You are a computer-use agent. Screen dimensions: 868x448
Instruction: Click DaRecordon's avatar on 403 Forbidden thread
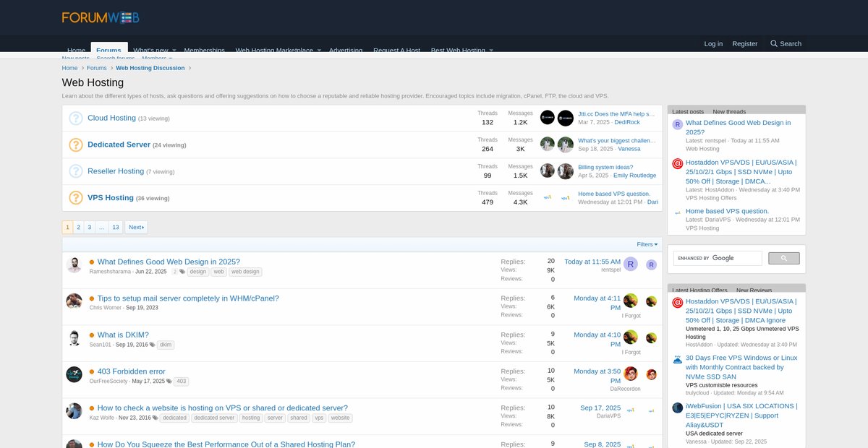(631, 374)
